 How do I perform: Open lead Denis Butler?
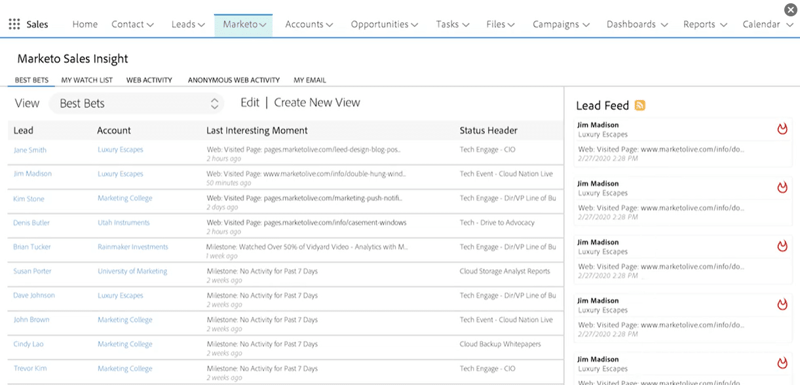(x=32, y=223)
